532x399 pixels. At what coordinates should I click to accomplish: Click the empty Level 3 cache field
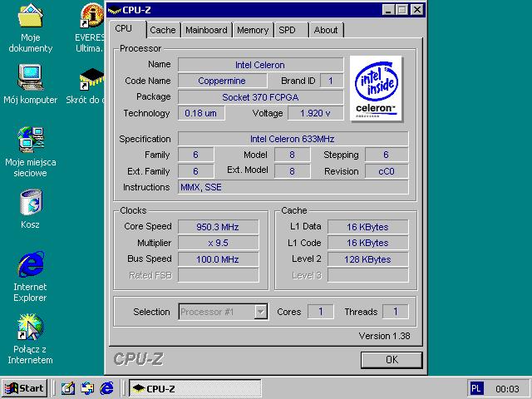coord(367,275)
